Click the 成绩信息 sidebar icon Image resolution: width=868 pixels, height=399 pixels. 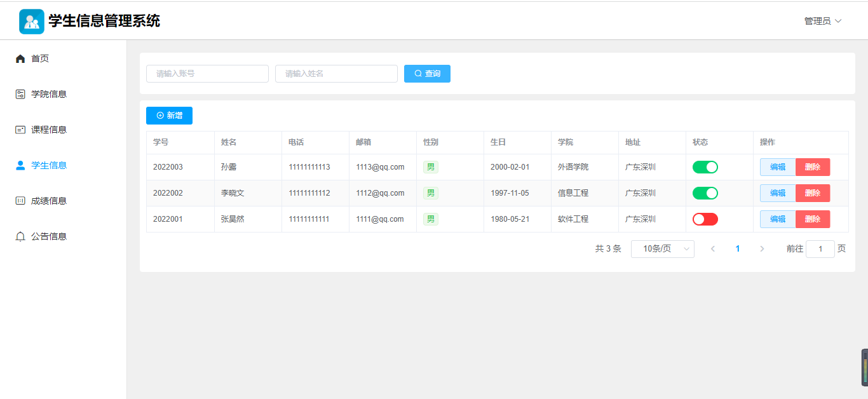click(20, 201)
